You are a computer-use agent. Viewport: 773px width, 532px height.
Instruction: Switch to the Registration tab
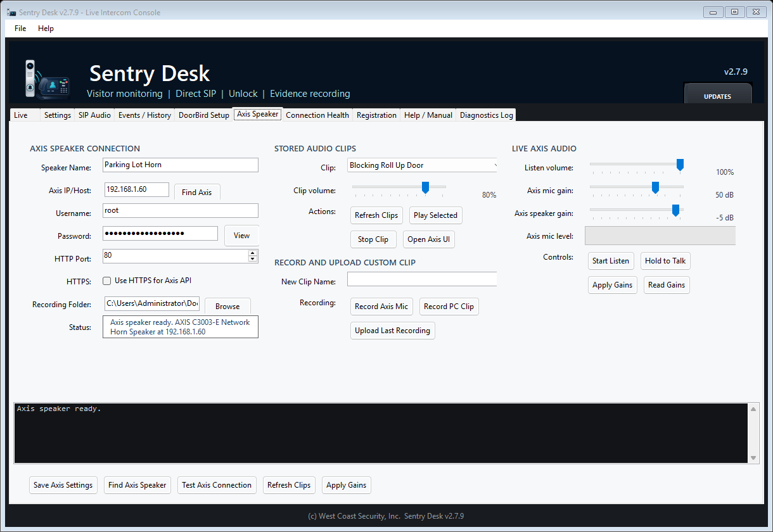click(376, 115)
